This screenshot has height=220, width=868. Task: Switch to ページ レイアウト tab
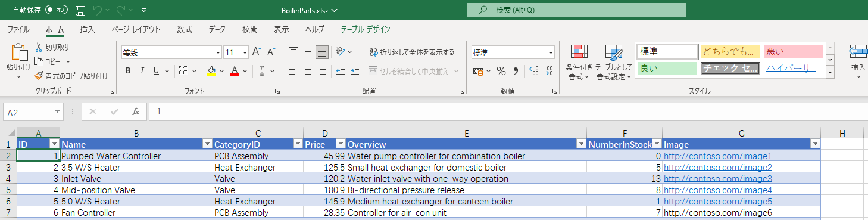click(136, 29)
